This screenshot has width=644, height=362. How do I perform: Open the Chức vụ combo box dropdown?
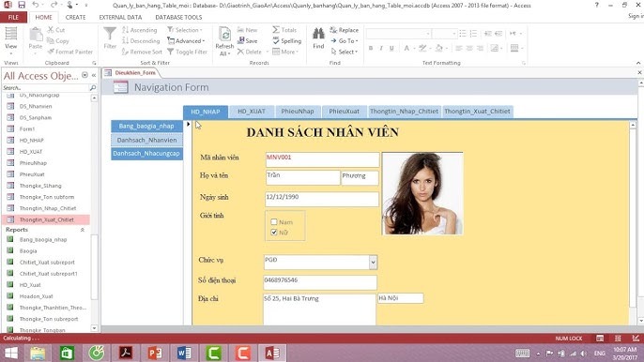373,263
